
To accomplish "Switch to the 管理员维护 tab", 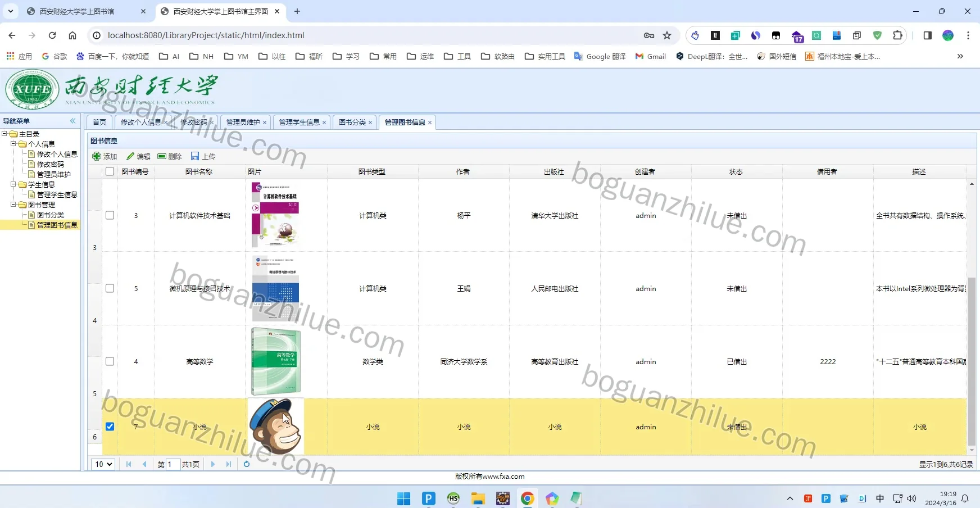I will click(x=243, y=123).
